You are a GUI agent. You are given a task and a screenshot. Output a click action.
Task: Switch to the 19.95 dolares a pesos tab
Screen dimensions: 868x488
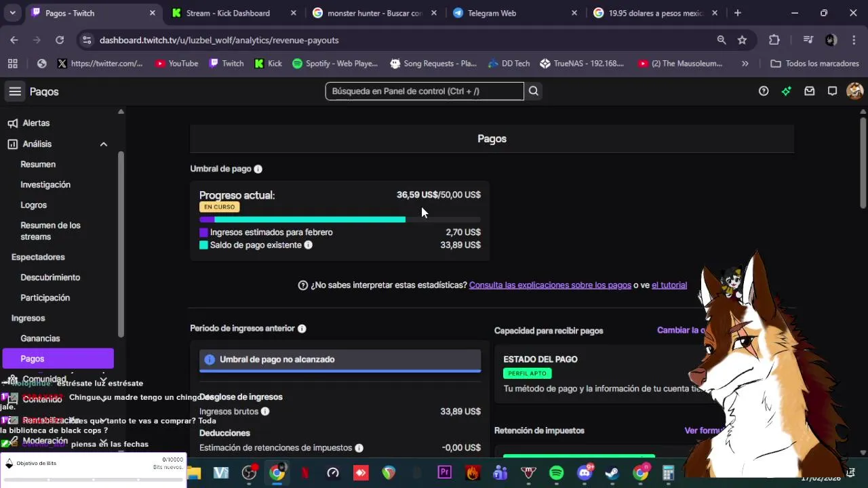(x=655, y=13)
